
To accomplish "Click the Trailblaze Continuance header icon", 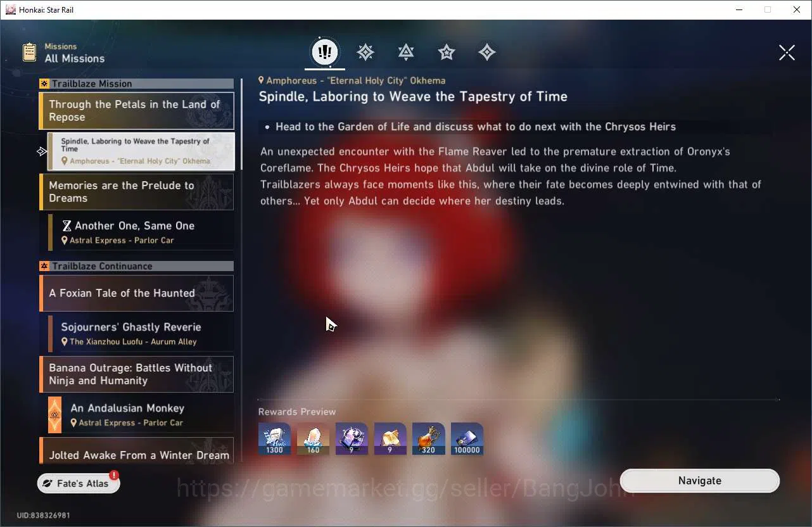I will pos(44,266).
